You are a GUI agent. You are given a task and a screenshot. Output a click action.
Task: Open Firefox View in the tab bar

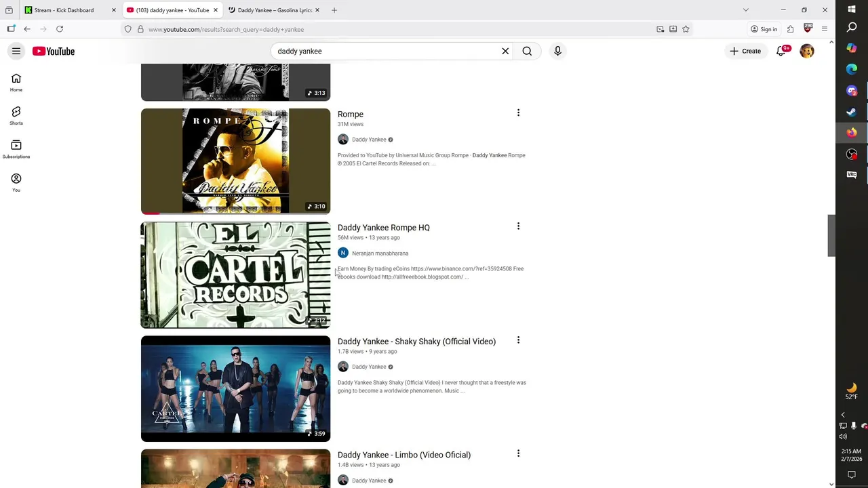pyautogui.click(x=9, y=10)
